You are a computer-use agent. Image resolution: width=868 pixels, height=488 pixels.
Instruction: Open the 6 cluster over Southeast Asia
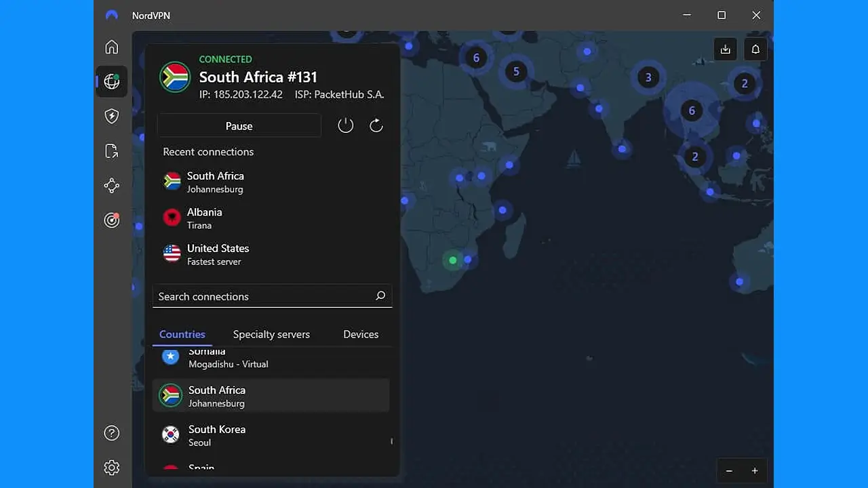[x=692, y=110]
